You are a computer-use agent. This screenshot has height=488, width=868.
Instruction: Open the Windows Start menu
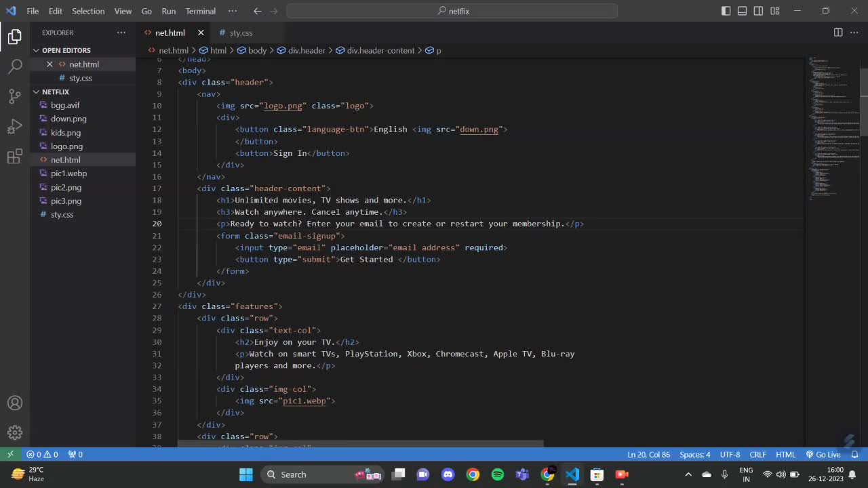point(245,474)
